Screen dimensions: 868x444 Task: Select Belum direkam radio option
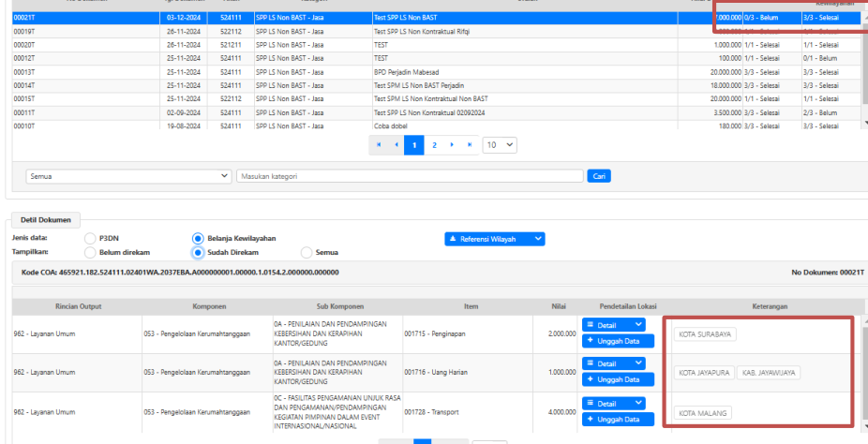[91, 252]
